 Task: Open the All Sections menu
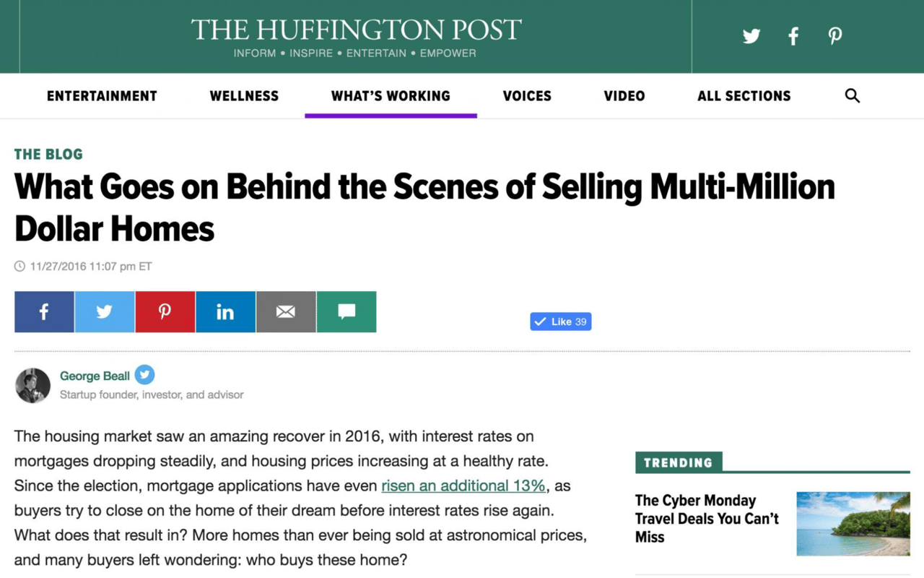[744, 95]
